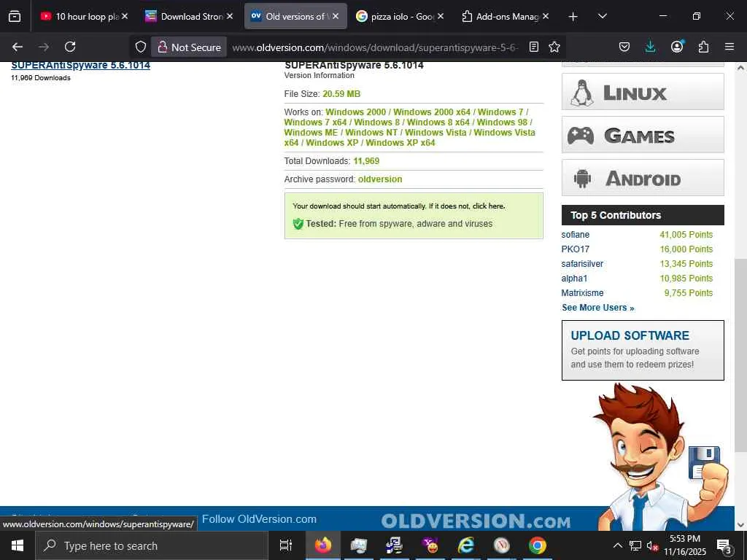The width and height of the screenshot is (747, 560).
Task: Bookmark this page with the star
Action: coord(554,47)
